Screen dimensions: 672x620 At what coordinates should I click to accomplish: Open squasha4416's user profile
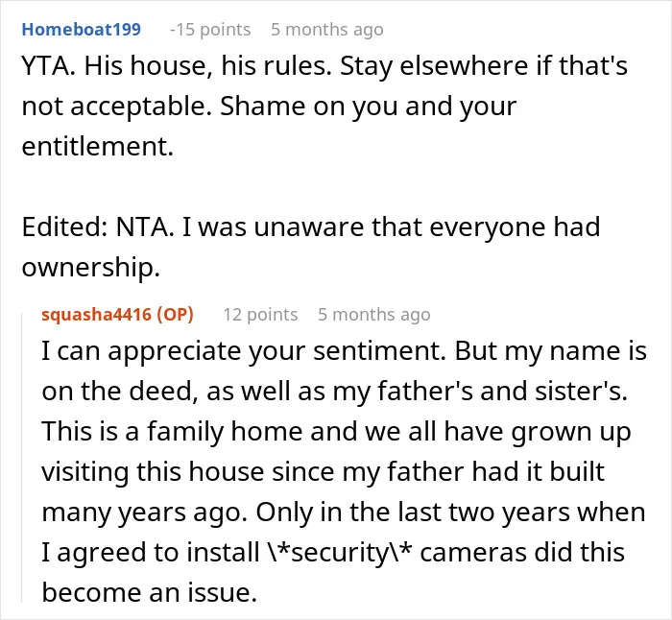[96, 315]
